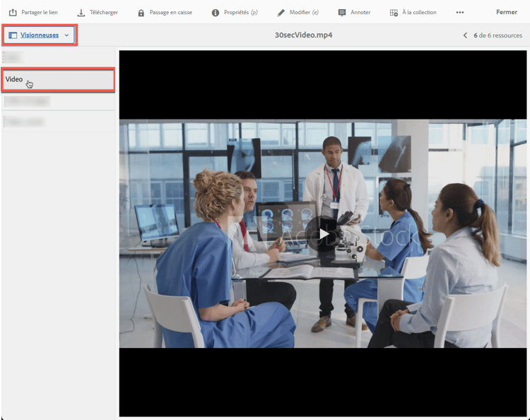Close the viewer with Fermer
This screenshot has width=530, height=420.
507,12
